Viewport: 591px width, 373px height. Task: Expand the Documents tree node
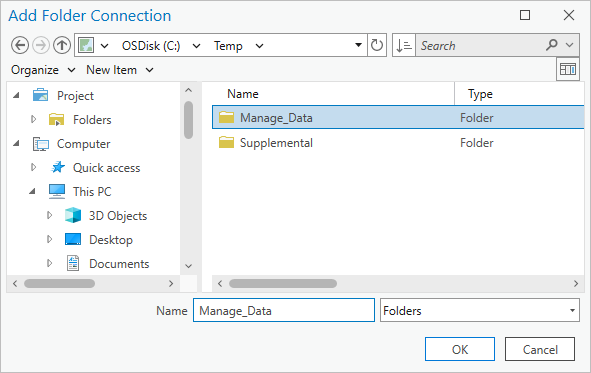click(x=49, y=263)
